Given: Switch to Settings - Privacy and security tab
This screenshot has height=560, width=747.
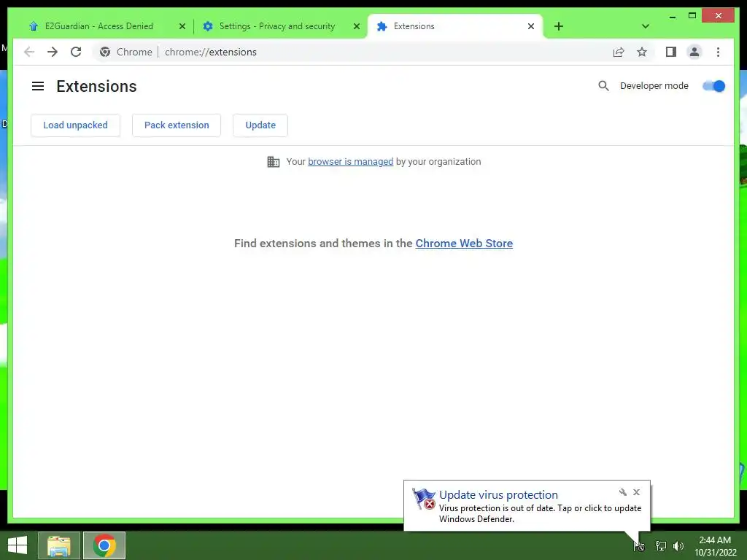Looking at the screenshot, I should pos(276,26).
